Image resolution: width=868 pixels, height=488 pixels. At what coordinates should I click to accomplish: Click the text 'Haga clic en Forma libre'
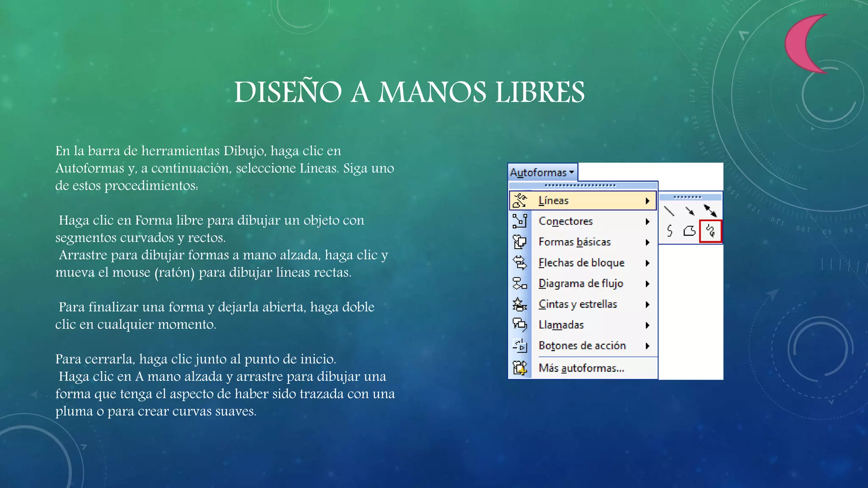tap(210, 229)
